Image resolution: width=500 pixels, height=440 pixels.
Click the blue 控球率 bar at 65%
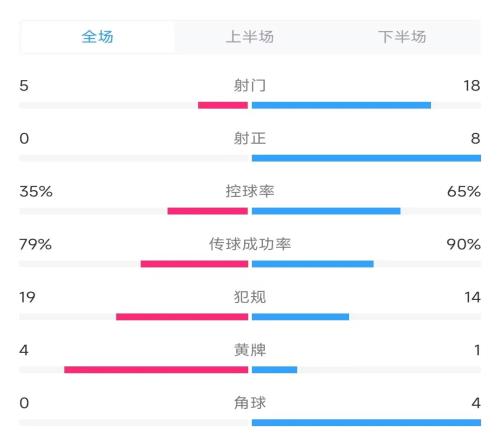[x=326, y=211]
